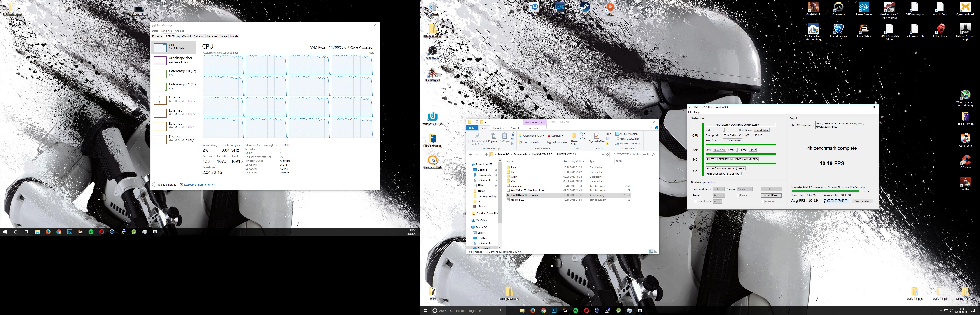Viewport: 980px width, 315px height.
Task: Launch Core Temp from desktop
Action: (965, 140)
